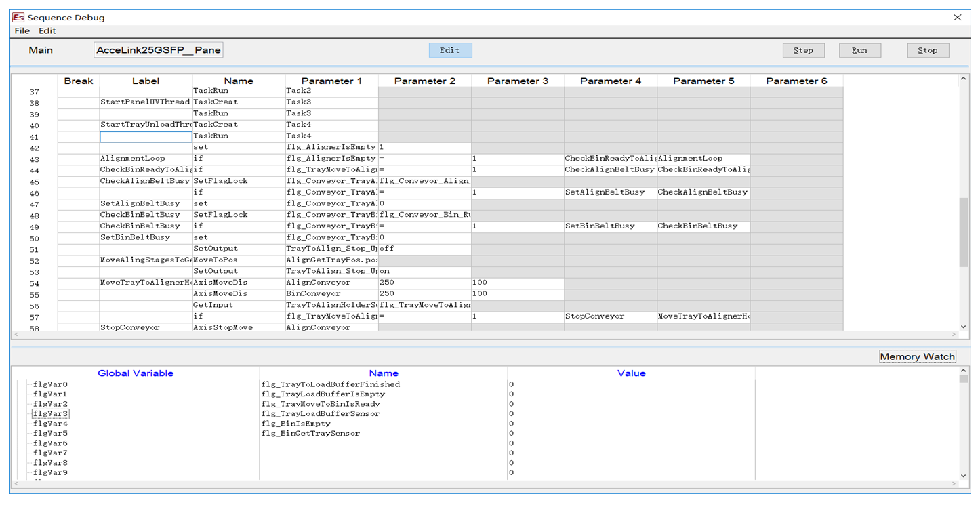Screen dimensions: 980x511
Task: Click the empty Label cell in row 41
Action: (x=146, y=136)
